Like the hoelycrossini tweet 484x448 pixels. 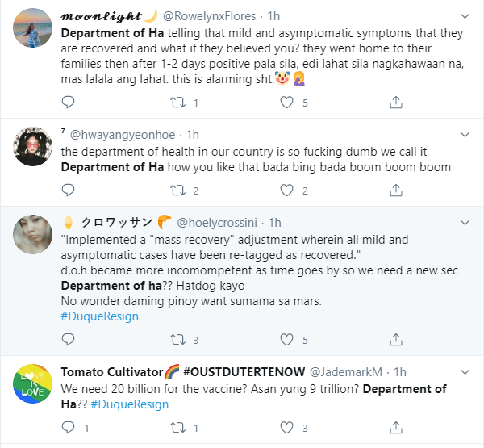pos(286,339)
